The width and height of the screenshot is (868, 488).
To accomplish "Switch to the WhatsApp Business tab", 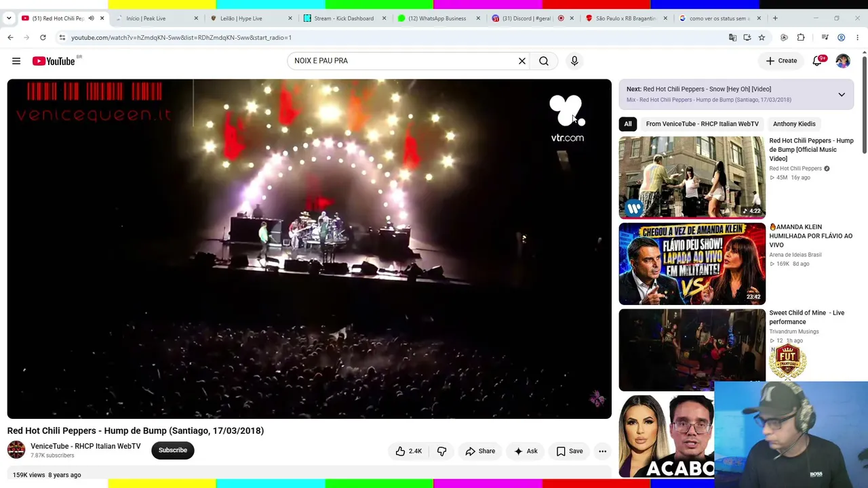I will point(438,18).
